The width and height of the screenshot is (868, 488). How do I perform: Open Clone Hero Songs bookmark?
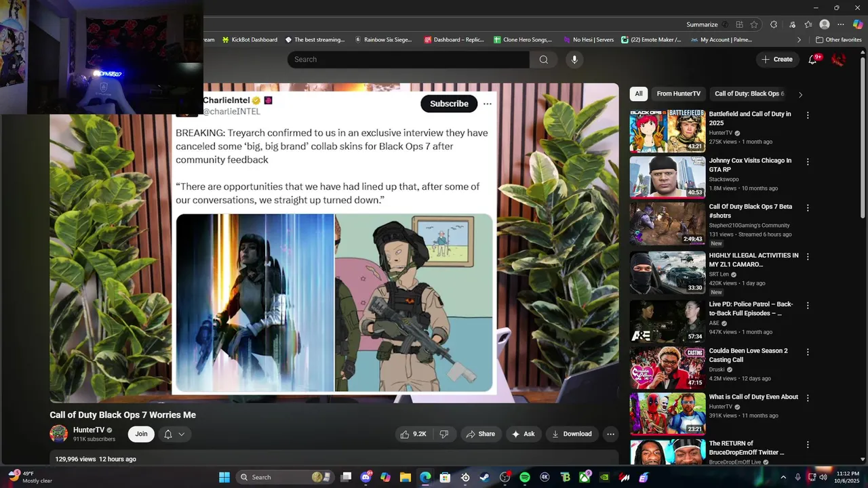point(523,40)
